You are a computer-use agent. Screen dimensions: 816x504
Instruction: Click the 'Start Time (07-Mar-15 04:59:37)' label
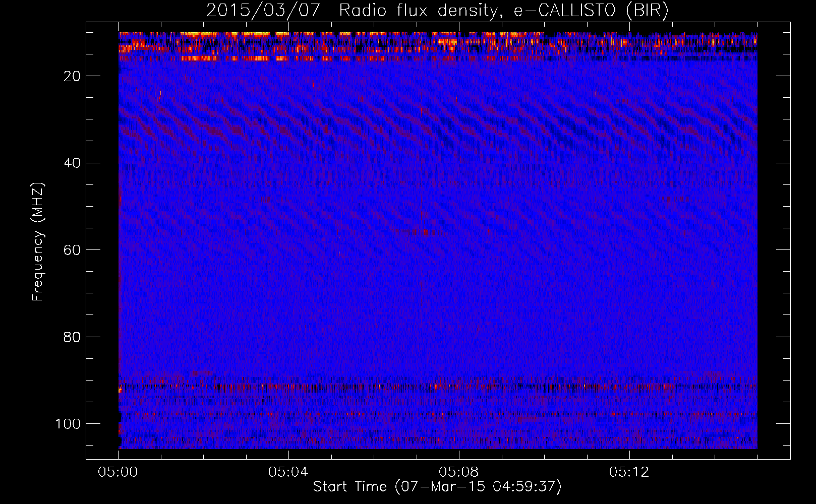coord(437,487)
